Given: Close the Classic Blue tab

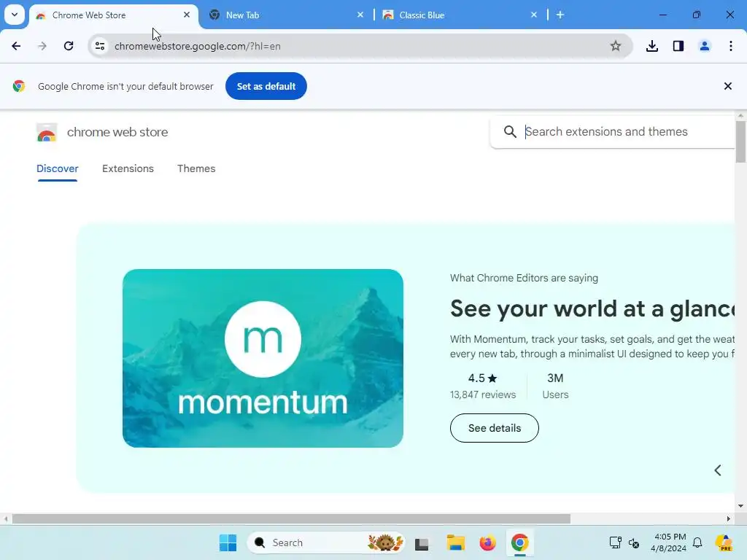Looking at the screenshot, I should pos(533,15).
